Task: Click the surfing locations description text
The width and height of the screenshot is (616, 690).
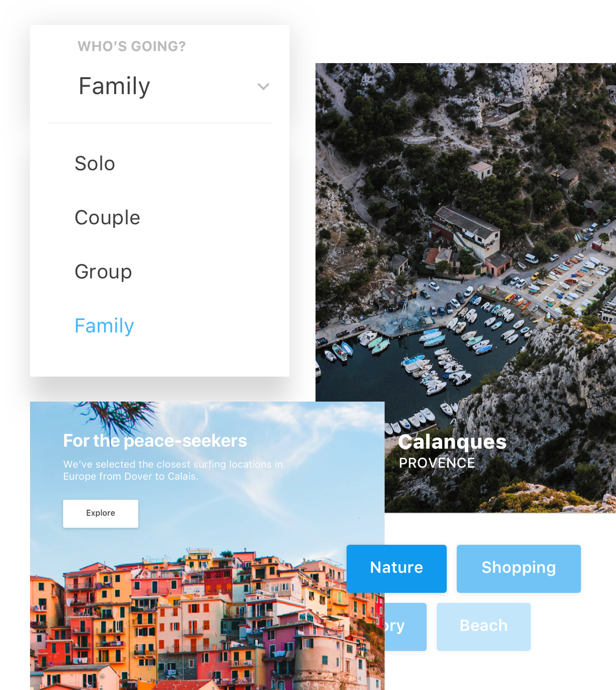Action: point(173,470)
